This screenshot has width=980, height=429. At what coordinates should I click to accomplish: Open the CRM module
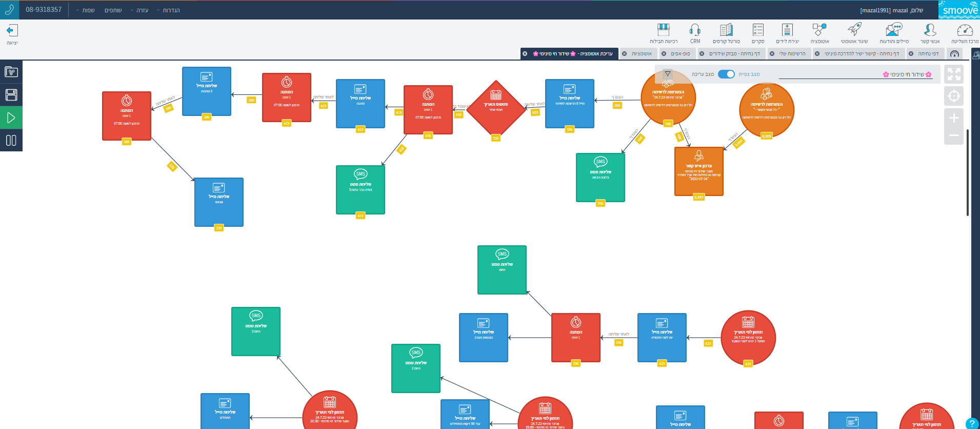695,33
